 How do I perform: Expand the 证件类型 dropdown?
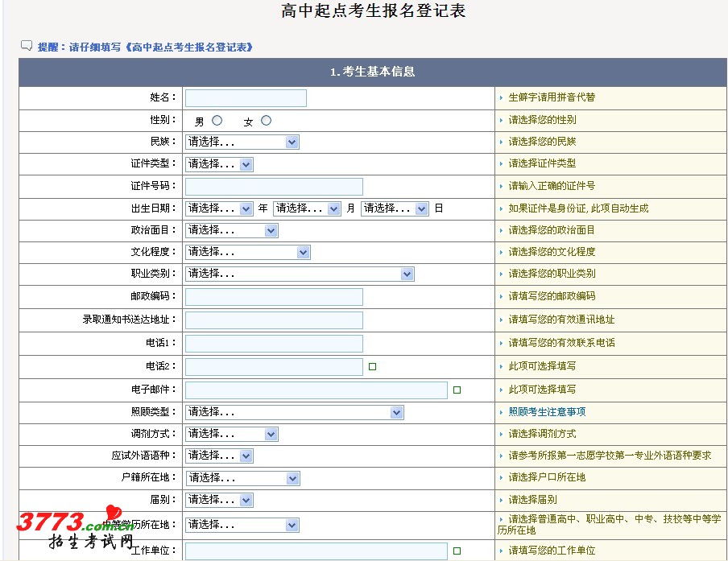(x=219, y=164)
